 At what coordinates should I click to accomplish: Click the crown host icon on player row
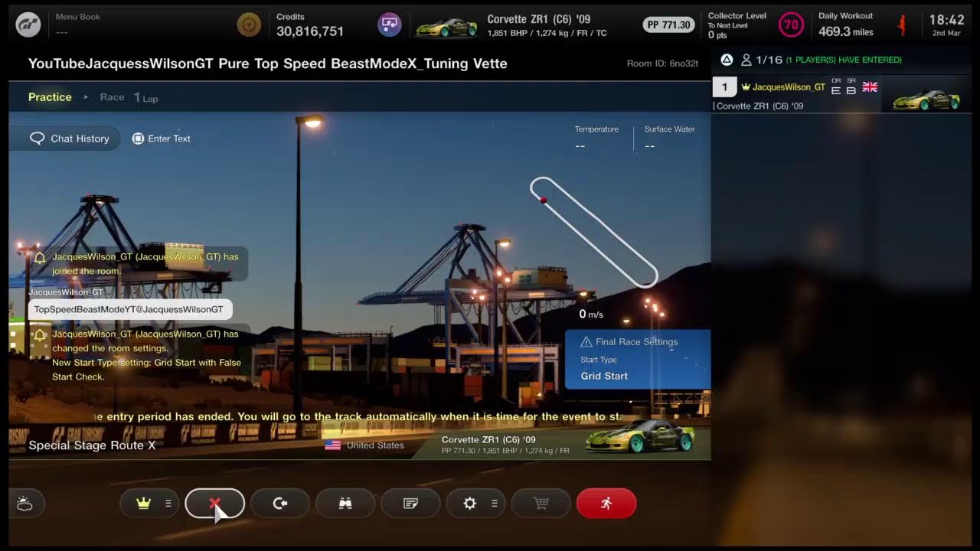point(746,87)
